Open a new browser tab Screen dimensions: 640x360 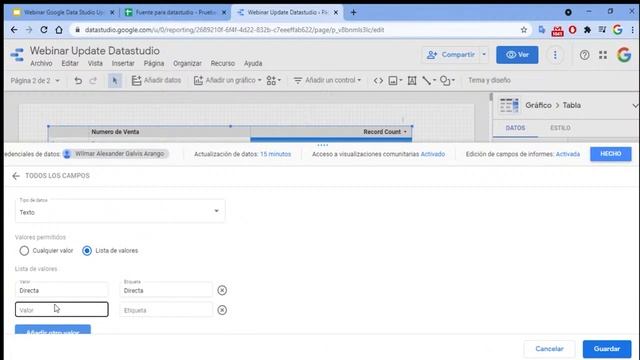[x=353, y=12]
